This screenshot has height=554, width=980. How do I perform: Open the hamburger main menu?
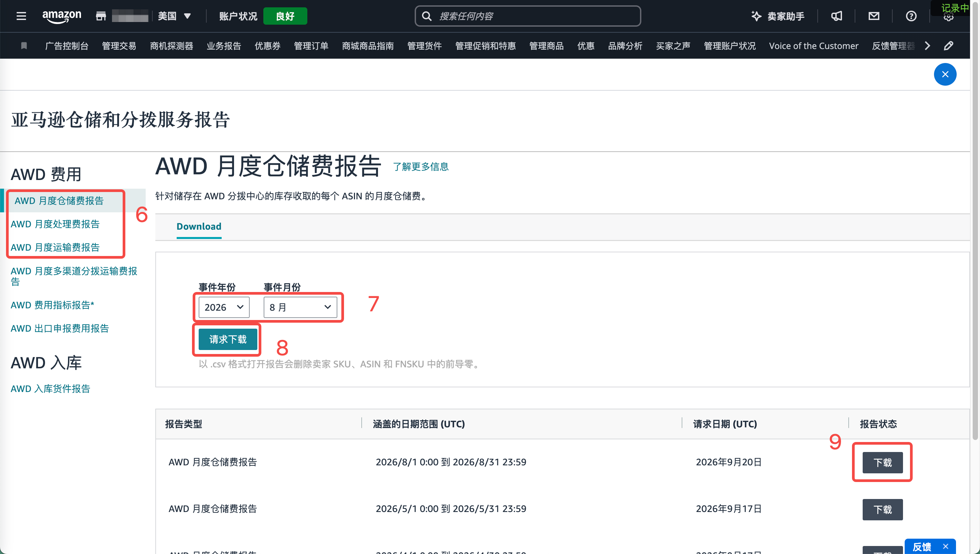21,16
